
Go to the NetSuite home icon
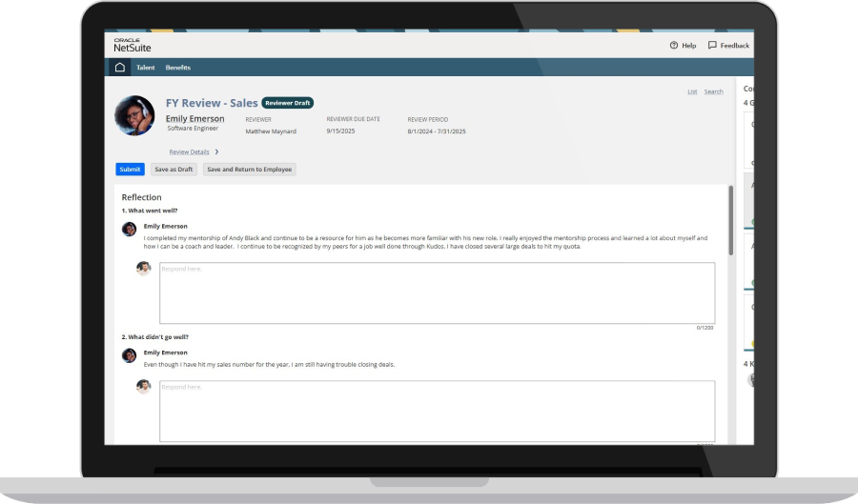pos(119,68)
